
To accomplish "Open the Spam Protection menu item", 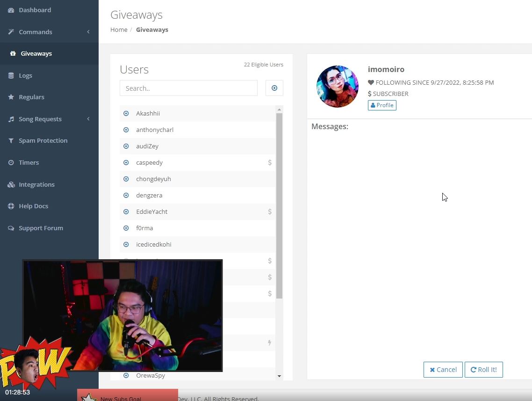I will [x=49, y=140].
